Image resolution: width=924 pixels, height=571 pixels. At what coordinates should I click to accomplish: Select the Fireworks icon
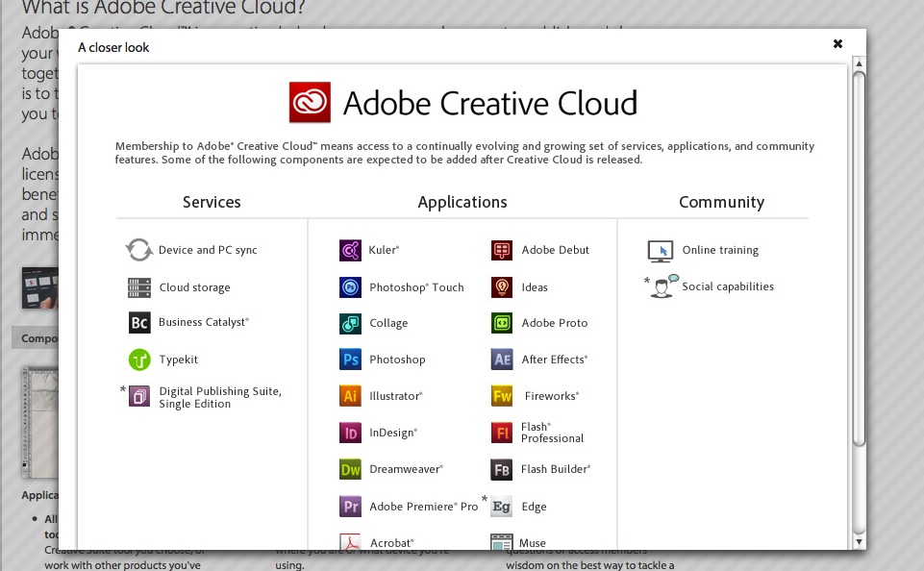click(501, 395)
